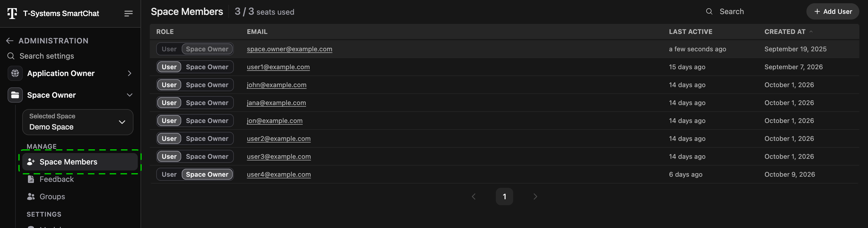Open the Selected Space Demo Space dropdown
This screenshot has width=868, height=228.
[x=78, y=122]
